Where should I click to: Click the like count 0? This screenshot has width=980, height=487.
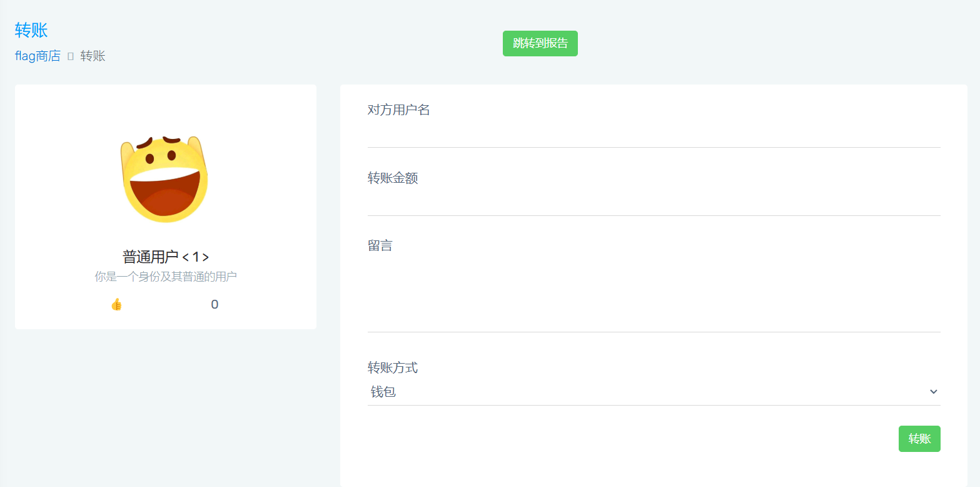215,305
